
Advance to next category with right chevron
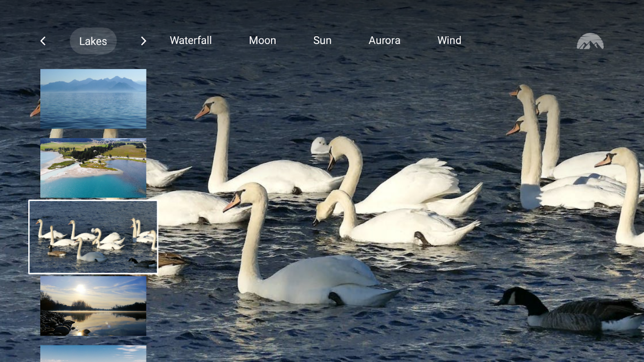[144, 41]
